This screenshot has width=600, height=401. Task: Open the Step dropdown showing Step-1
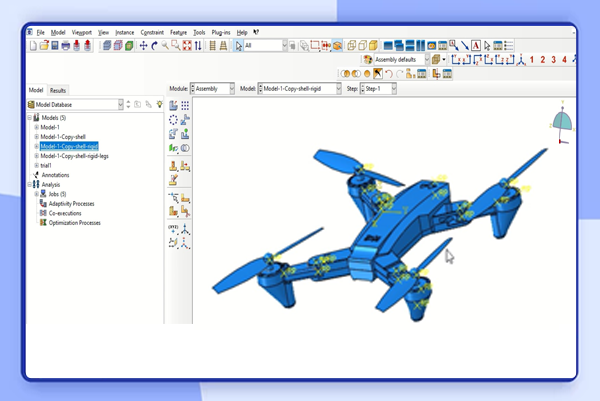coord(377,89)
